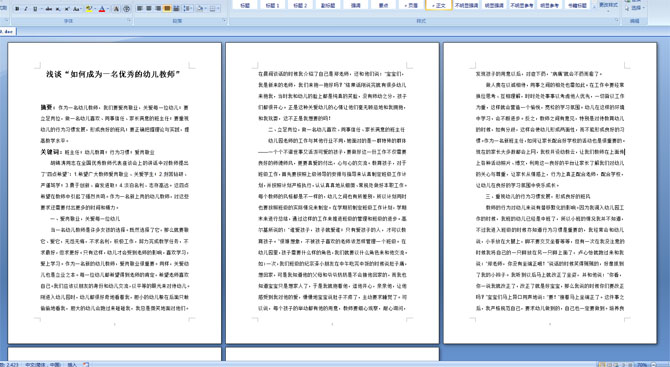This screenshot has width=670, height=367.
Task: Select the 标题 1 style
Action: click(x=272, y=5)
